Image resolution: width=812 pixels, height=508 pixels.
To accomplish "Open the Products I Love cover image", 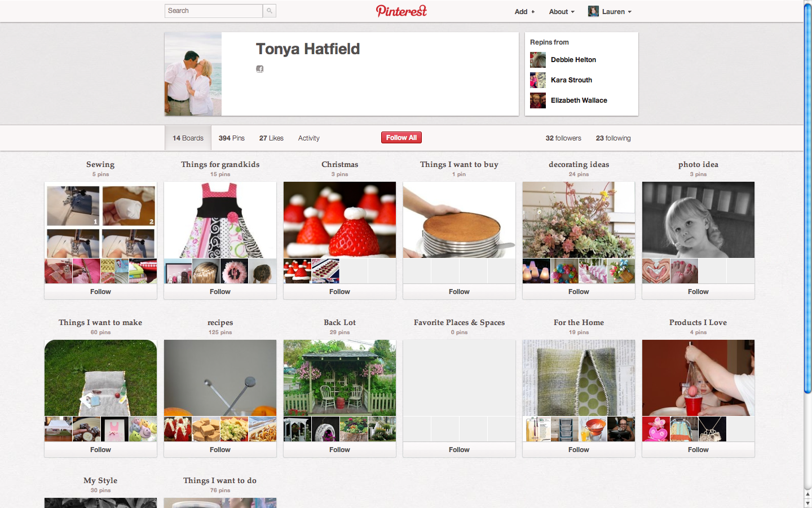I will [698, 378].
